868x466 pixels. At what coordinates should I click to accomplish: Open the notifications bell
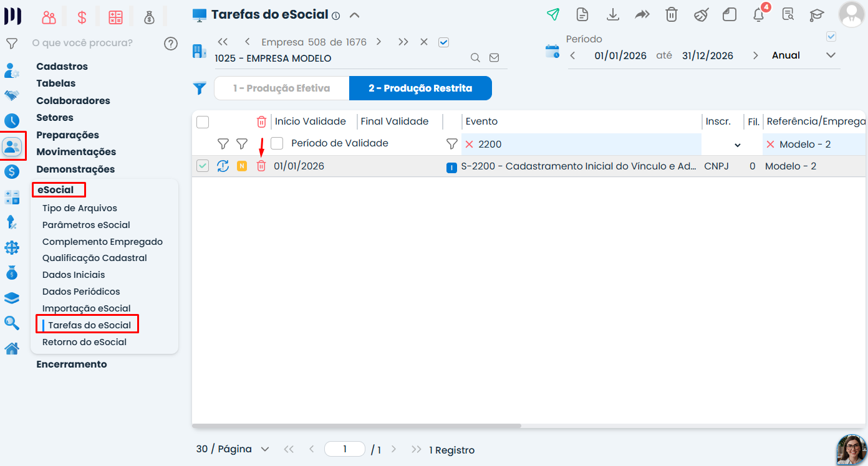point(759,15)
